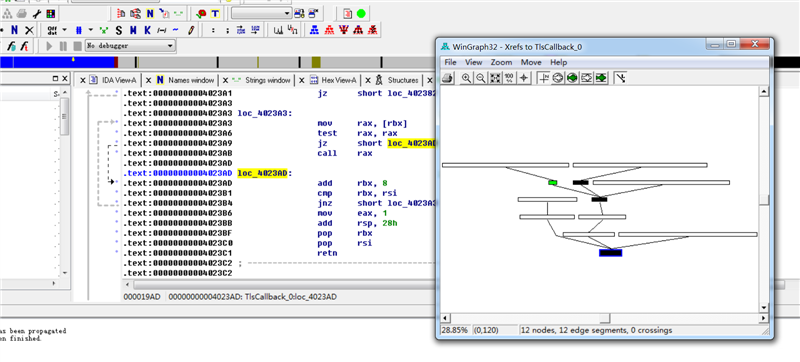Image resolution: width=800 pixels, height=362 pixels.
Task: Click the zoom in magnifier in WinGraph32
Action: tap(466, 78)
